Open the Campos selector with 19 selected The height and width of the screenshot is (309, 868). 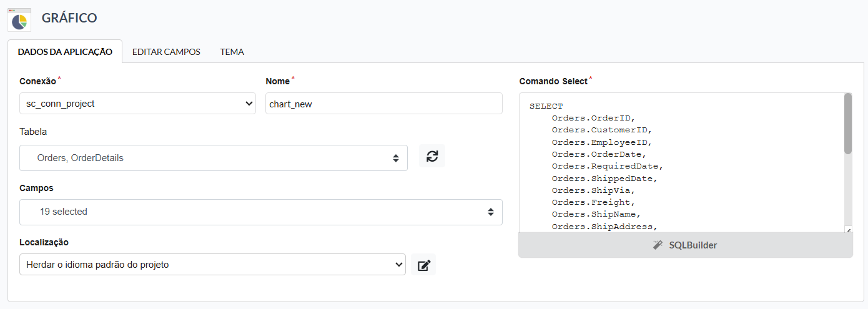click(x=261, y=212)
